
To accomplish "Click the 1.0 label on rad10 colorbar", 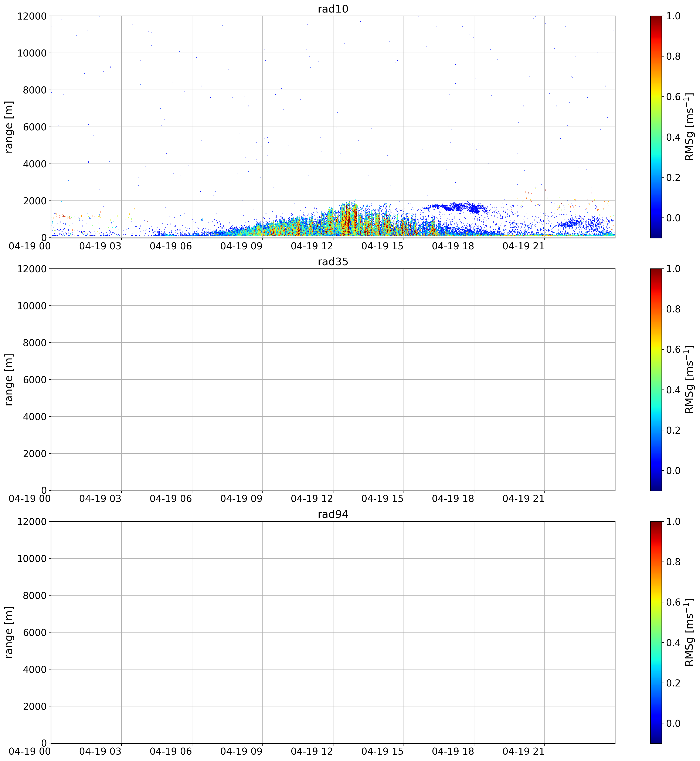I will tap(673, 16).
